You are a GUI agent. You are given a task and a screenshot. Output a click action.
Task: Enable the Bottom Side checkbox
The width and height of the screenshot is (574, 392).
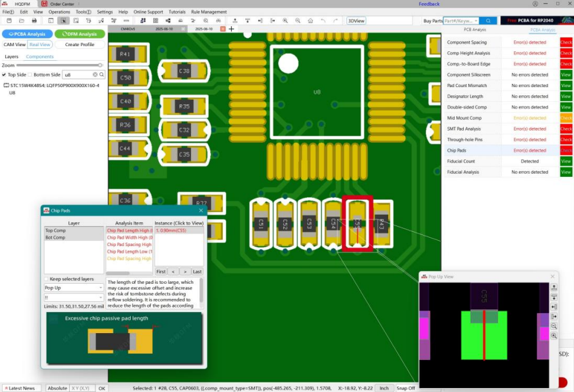[30, 75]
